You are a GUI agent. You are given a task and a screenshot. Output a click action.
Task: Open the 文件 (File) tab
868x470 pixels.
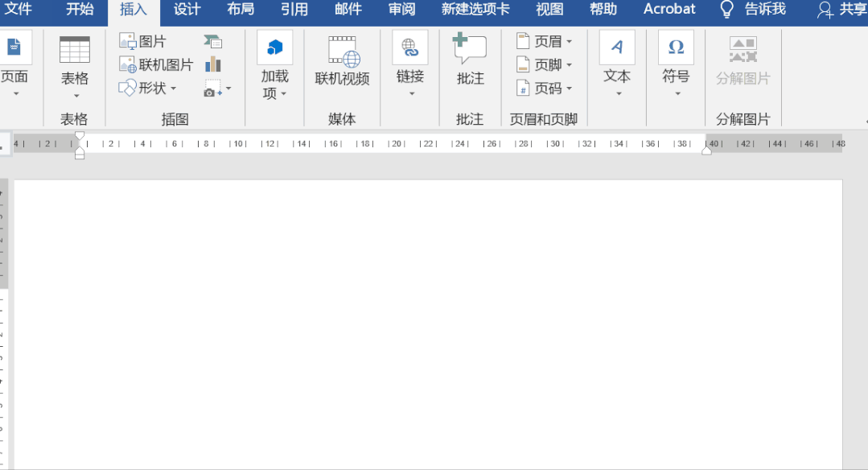click(17, 10)
